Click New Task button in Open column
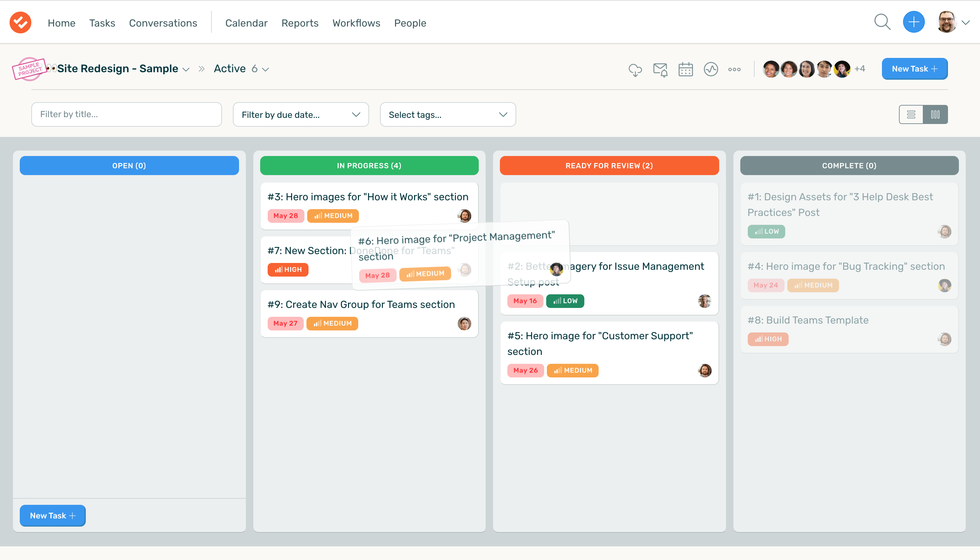Viewport: 980px width, 560px height. click(x=53, y=516)
